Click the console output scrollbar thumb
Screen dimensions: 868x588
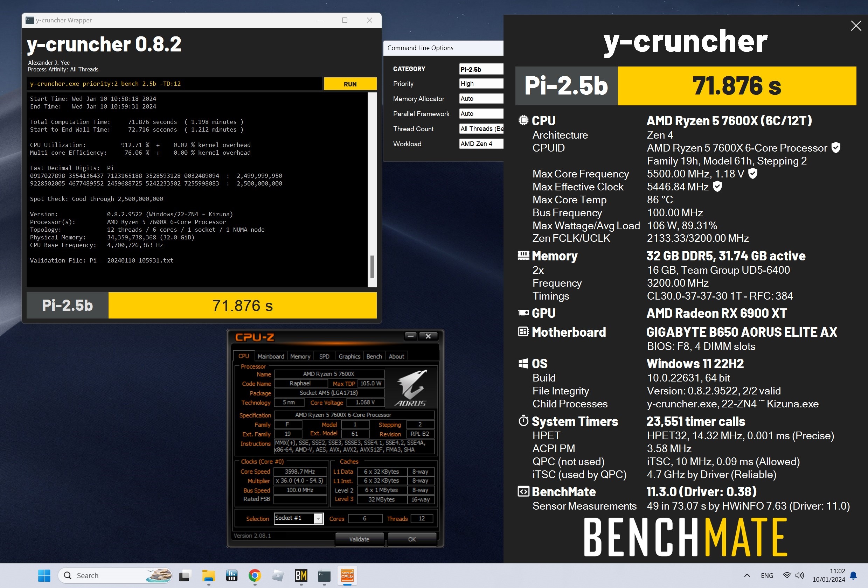pyautogui.click(x=372, y=267)
